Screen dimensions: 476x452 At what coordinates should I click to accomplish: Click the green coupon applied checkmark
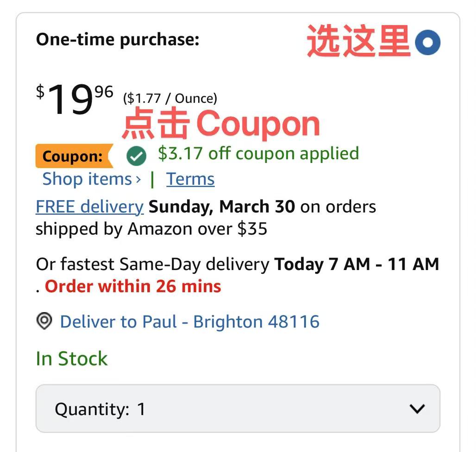tap(136, 157)
